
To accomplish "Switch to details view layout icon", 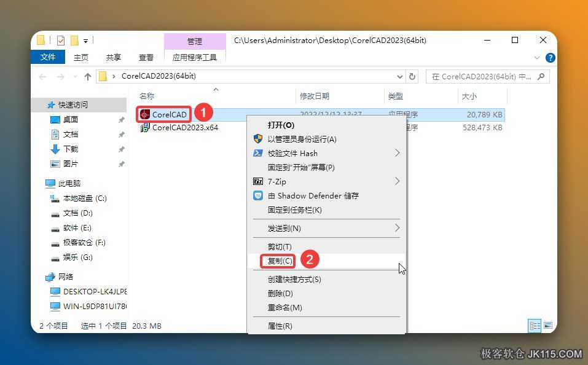I will (x=535, y=326).
